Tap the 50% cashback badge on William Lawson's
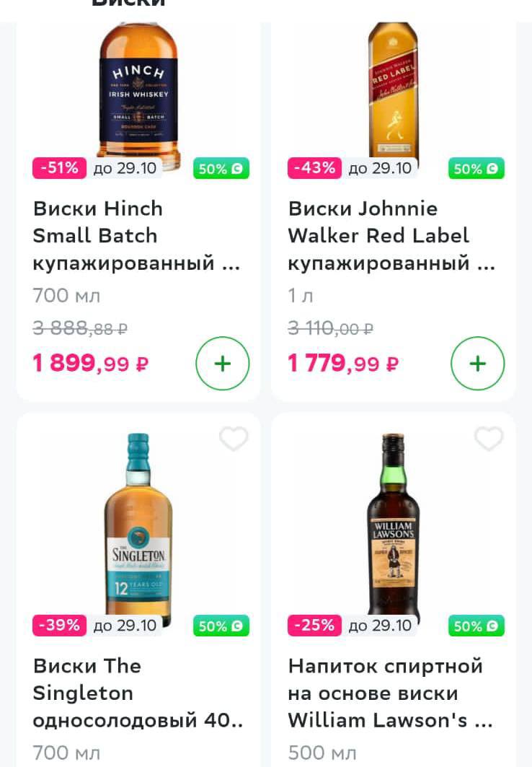Viewport: 532px width, 767px height. click(476, 626)
